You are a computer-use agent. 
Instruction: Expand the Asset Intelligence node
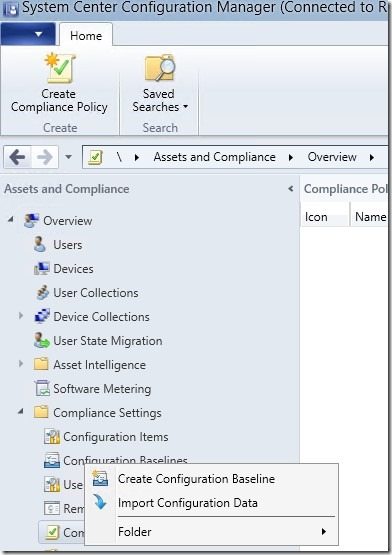pos(21,364)
